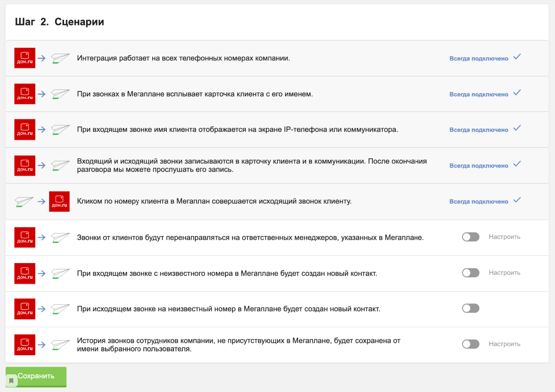Open Настроить for 'Звонки от клиентов' scenario

505,237
